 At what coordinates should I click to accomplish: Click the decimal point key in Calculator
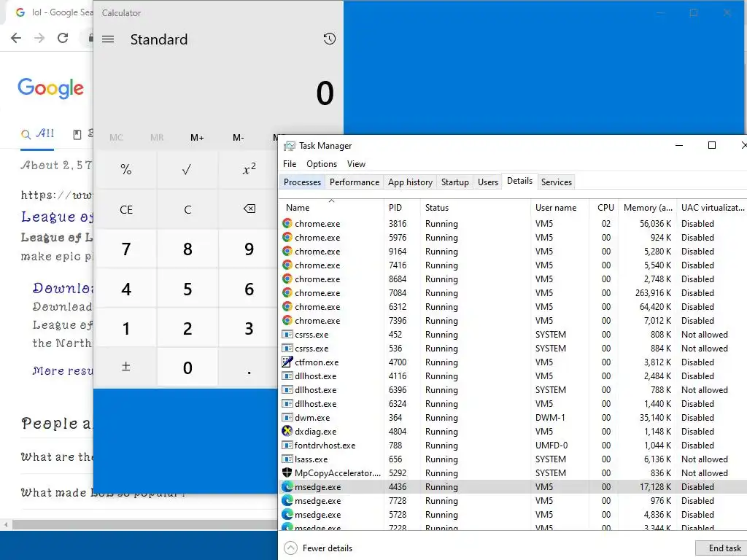click(249, 367)
